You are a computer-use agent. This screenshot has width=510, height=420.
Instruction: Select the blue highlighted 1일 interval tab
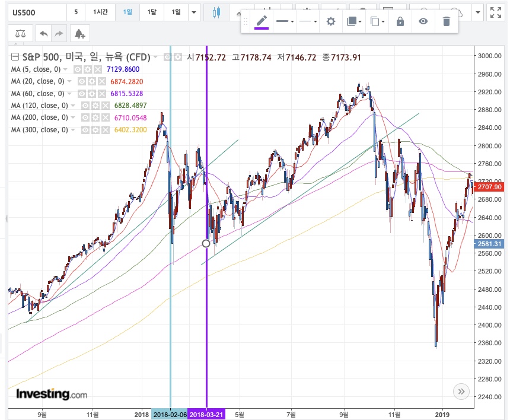[x=127, y=12]
